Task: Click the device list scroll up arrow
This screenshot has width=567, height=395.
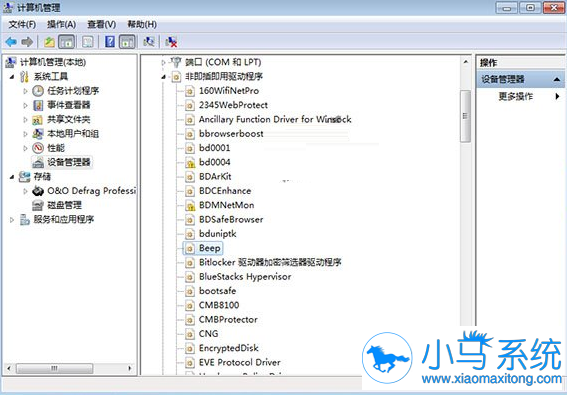Action: pyautogui.click(x=465, y=62)
